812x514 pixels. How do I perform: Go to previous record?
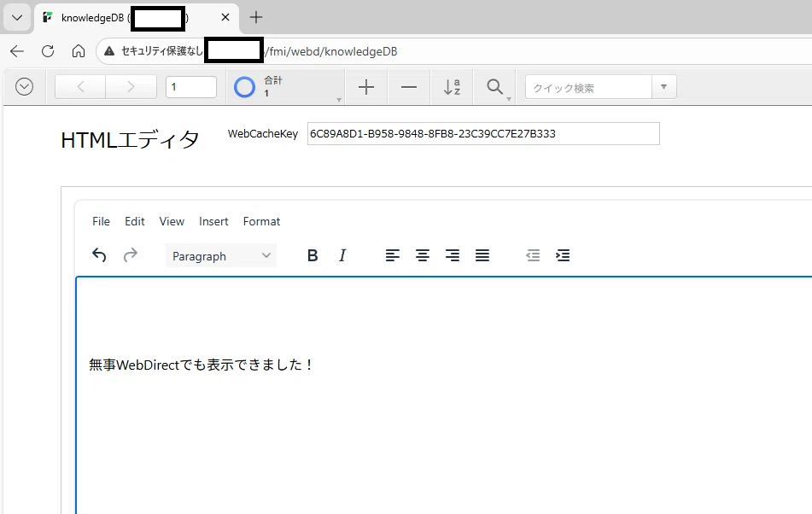(x=80, y=87)
